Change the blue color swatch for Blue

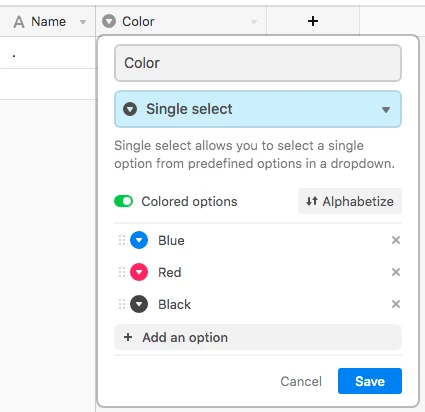coord(139,240)
